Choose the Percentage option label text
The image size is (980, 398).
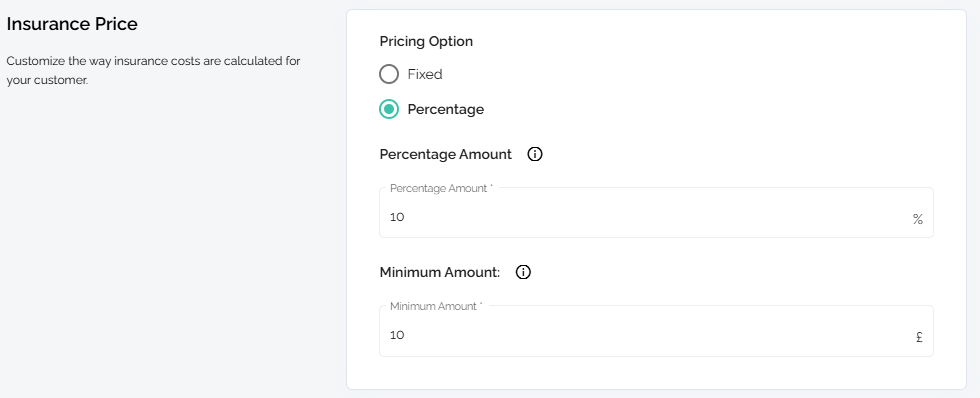click(446, 109)
